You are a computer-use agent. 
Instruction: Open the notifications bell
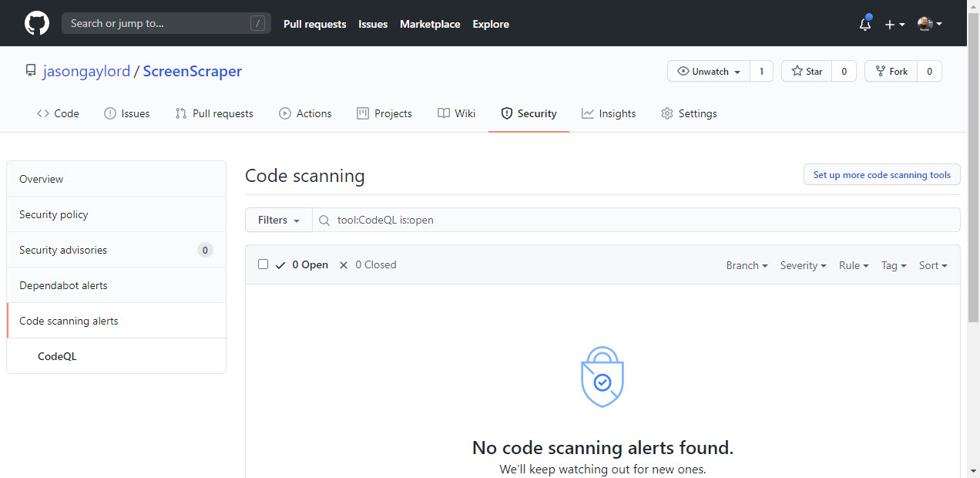865,24
